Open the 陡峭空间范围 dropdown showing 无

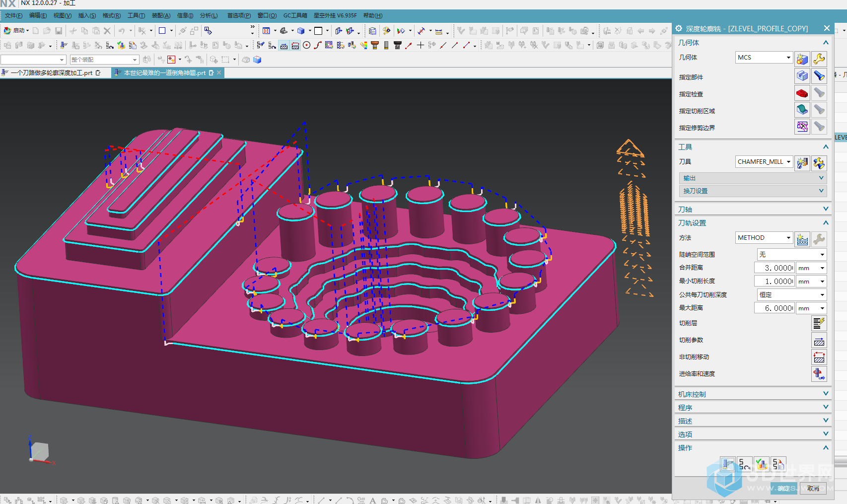tap(791, 254)
